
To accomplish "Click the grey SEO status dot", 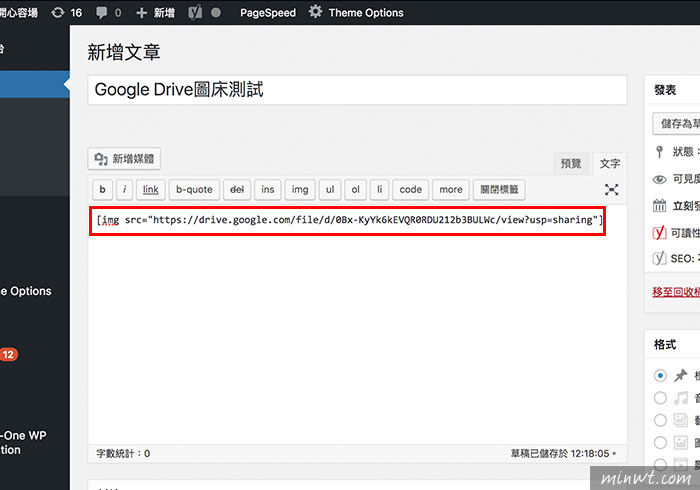I will (x=216, y=12).
